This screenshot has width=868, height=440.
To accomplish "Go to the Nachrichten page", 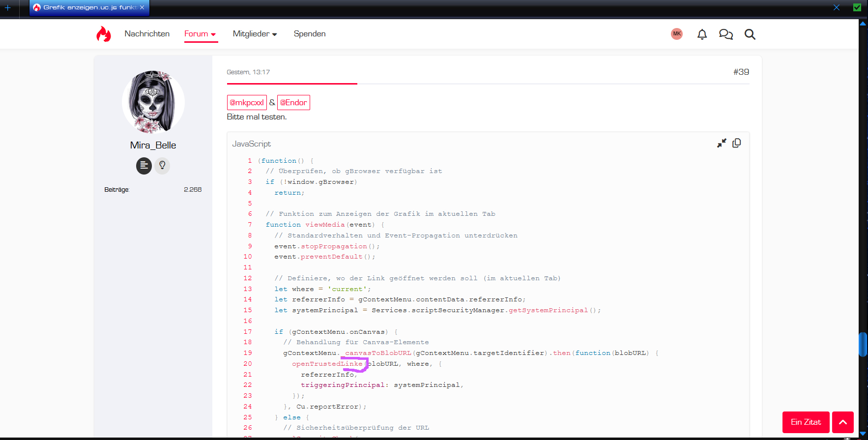I will point(147,34).
